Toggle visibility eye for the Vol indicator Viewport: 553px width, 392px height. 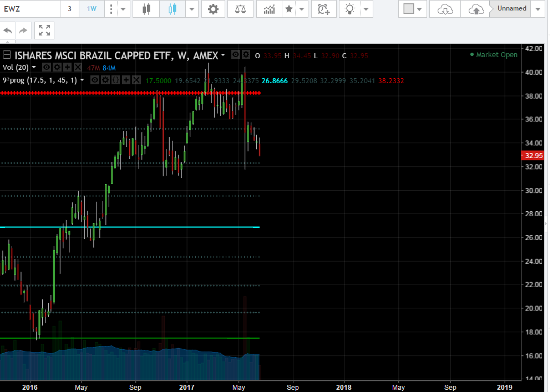click(x=47, y=67)
